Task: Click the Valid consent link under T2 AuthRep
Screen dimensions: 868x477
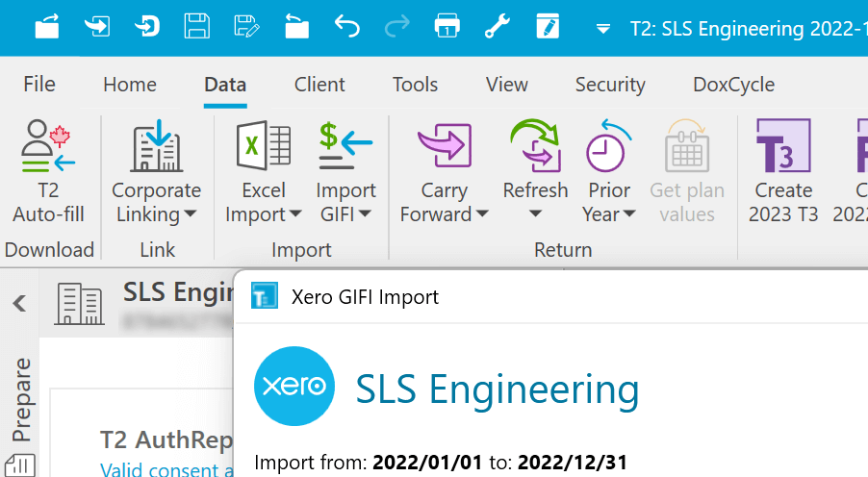Action: pos(167,469)
